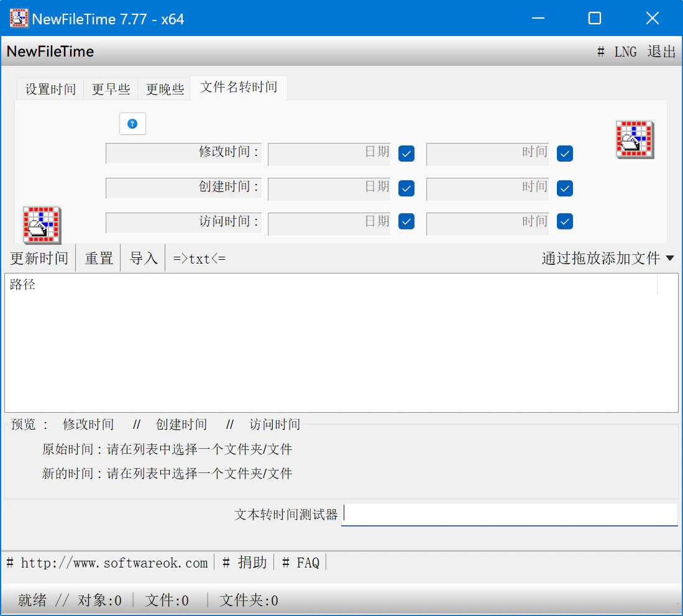This screenshot has width=683, height=616.
Task: Toggle the 创建时间 time checkbox
Action: coord(564,188)
